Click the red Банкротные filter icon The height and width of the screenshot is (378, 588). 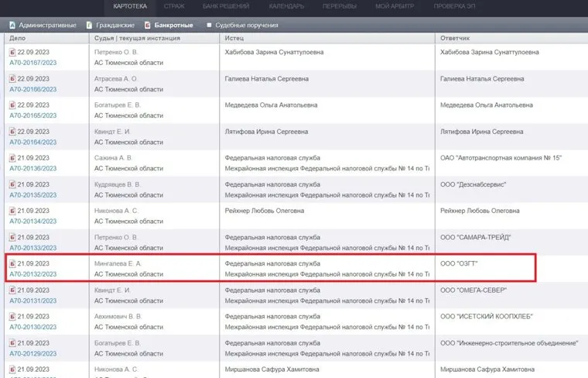pos(147,25)
